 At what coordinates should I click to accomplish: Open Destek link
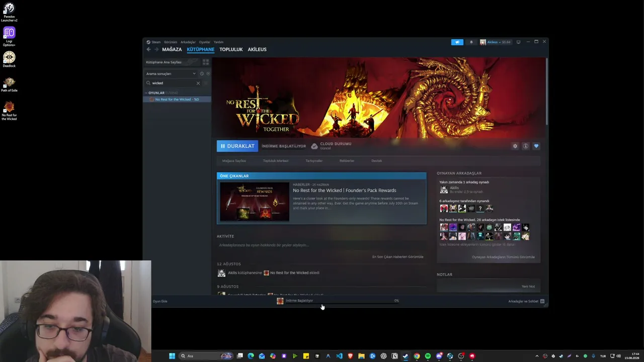point(376,161)
